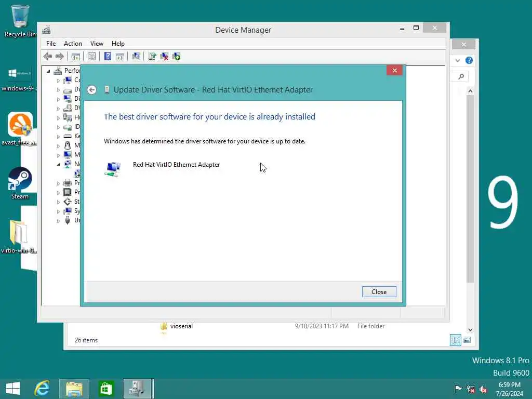Click the File Explorer blue help icon
The width and height of the screenshot is (532, 399).
[x=469, y=60]
